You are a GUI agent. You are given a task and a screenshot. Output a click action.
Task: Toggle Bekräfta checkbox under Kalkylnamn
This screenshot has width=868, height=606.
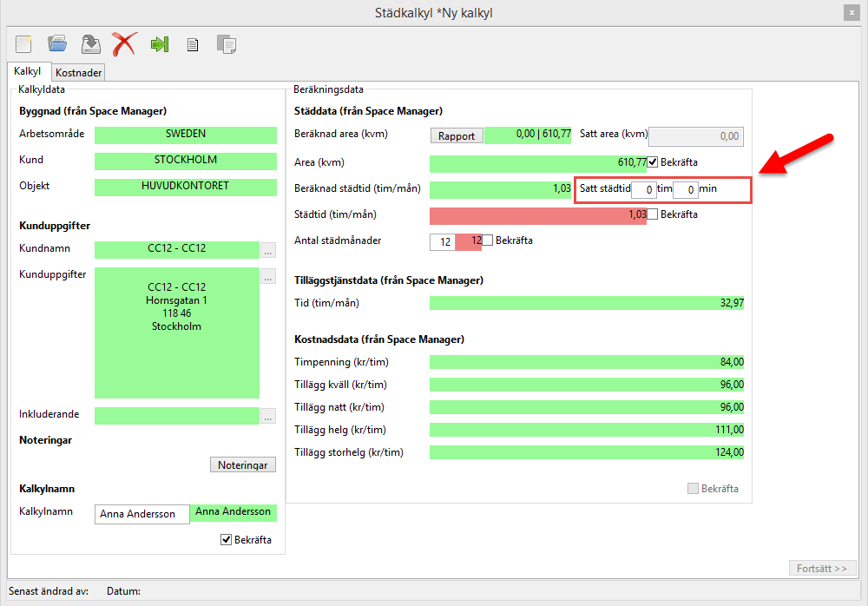[x=227, y=540]
